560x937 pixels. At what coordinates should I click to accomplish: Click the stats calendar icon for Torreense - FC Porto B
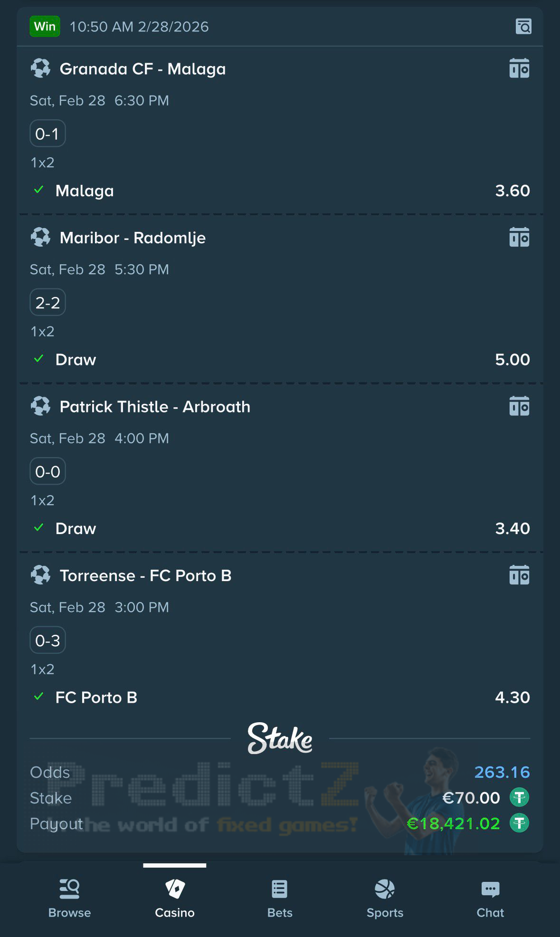[521, 575]
